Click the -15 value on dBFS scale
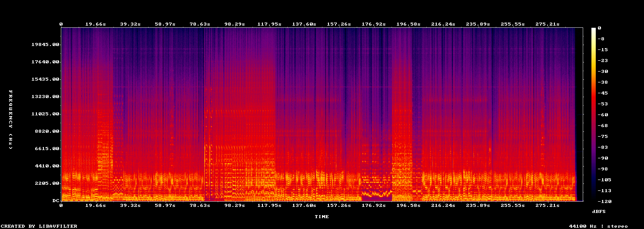 click(603, 49)
